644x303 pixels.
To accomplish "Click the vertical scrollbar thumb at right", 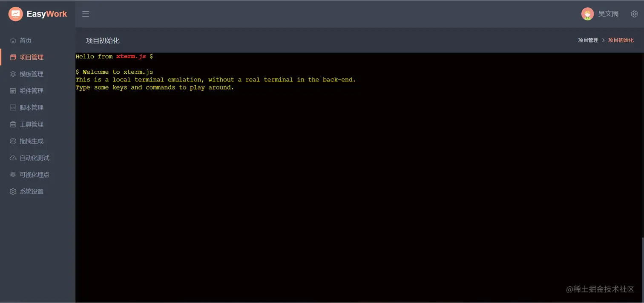I will point(642,269).
